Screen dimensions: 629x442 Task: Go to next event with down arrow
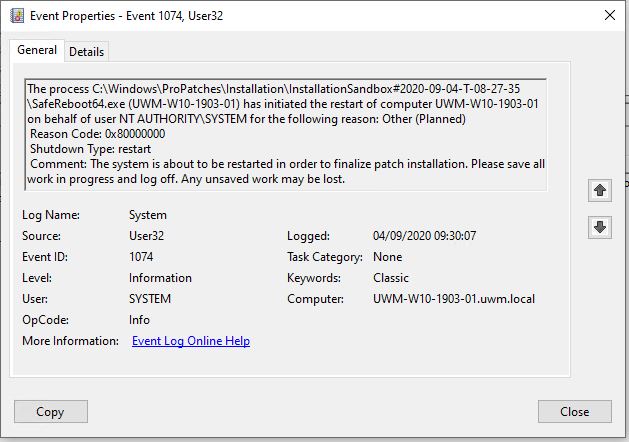click(x=600, y=228)
